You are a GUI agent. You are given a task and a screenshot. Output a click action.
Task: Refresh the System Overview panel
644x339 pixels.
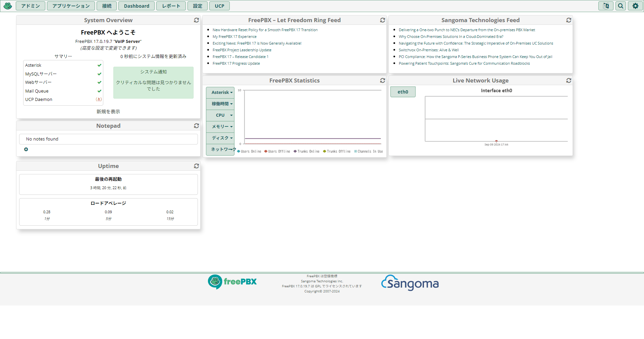click(196, 20)
